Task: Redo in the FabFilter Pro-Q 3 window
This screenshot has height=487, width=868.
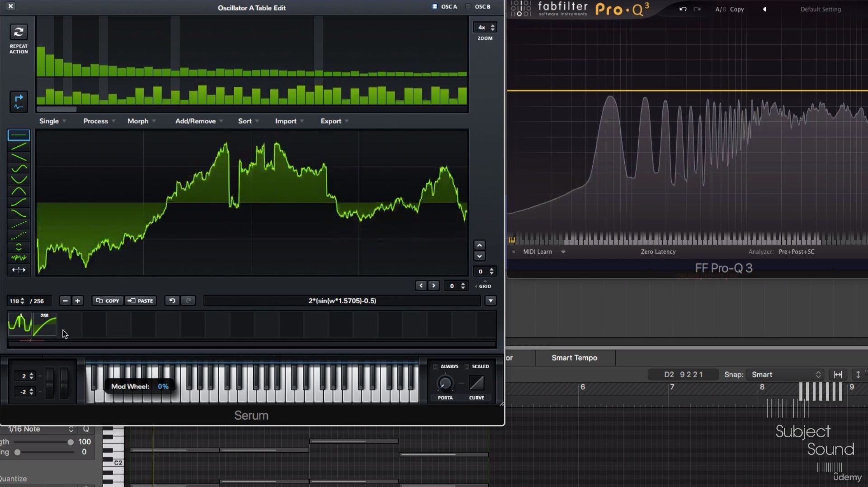Action: pyautogui.click(x=697, y=9)
